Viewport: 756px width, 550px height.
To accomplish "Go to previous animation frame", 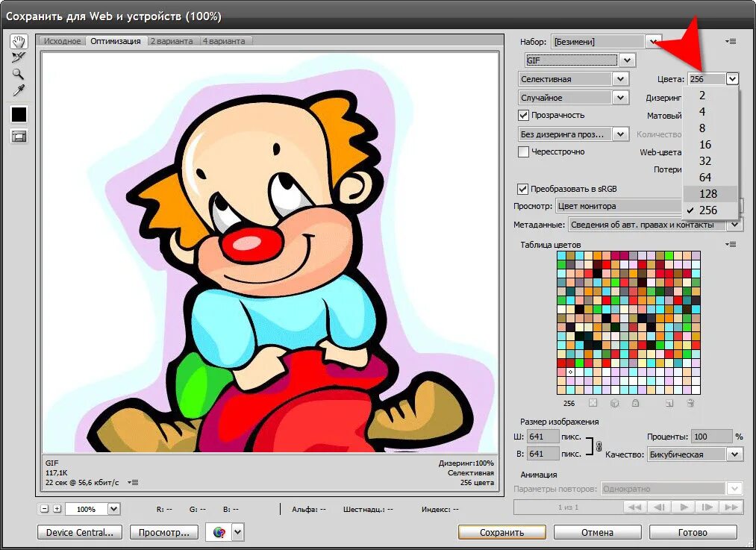I will [x=659, y=507].
